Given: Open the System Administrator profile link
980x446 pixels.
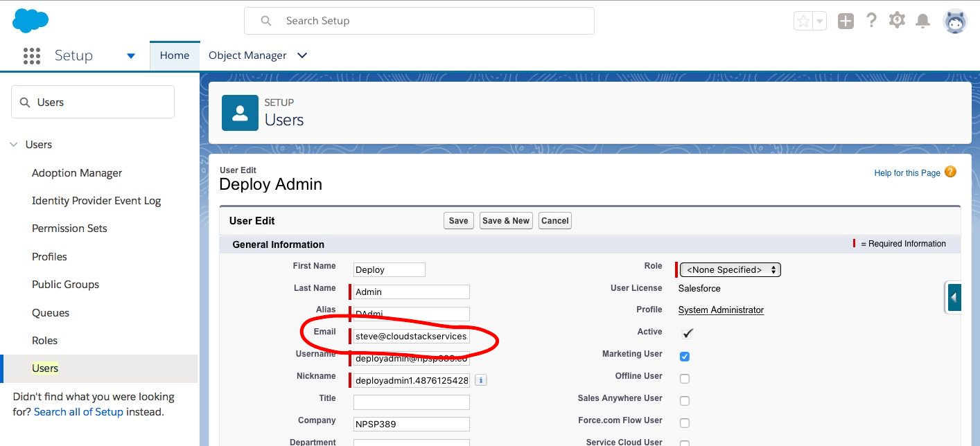Looking at the screenshot, I should (x=721, y=310).
